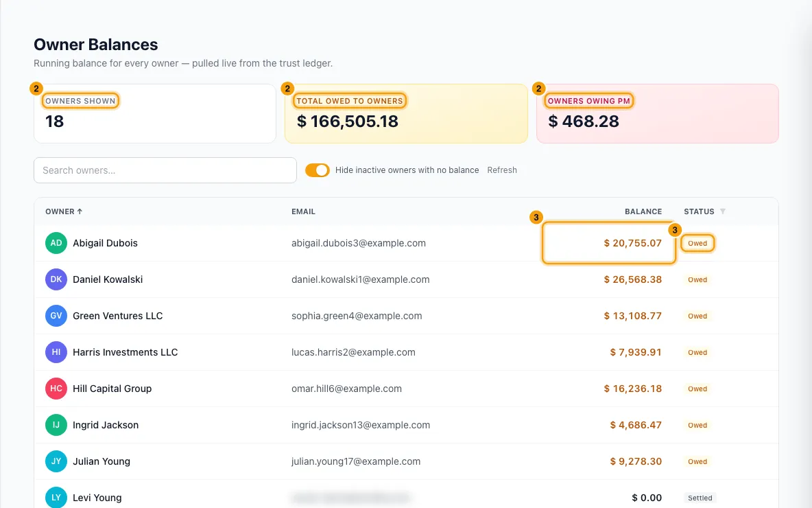Click the Settled badge for Levi Young
Image resolution: width=812 pixels, height=508 pixels.
point(700,498)
